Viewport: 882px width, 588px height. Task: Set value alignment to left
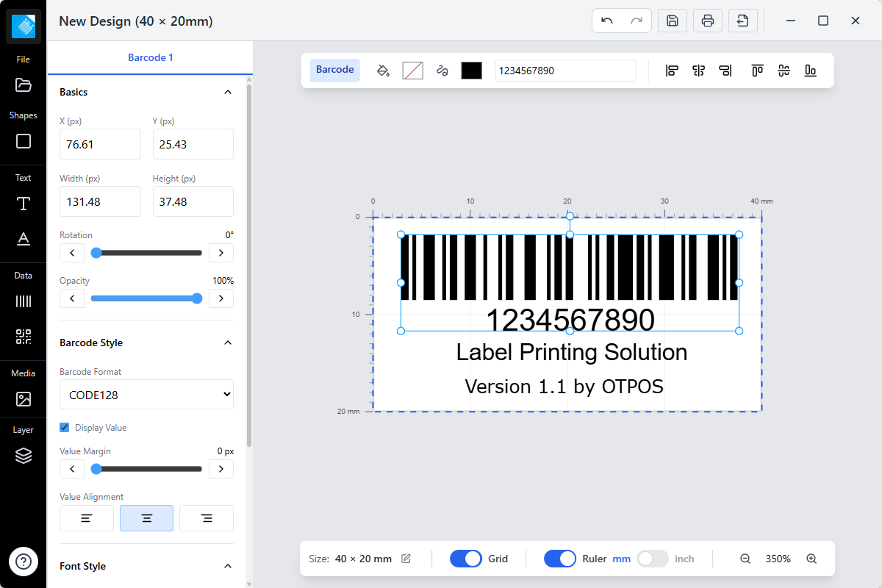[87, 518]
